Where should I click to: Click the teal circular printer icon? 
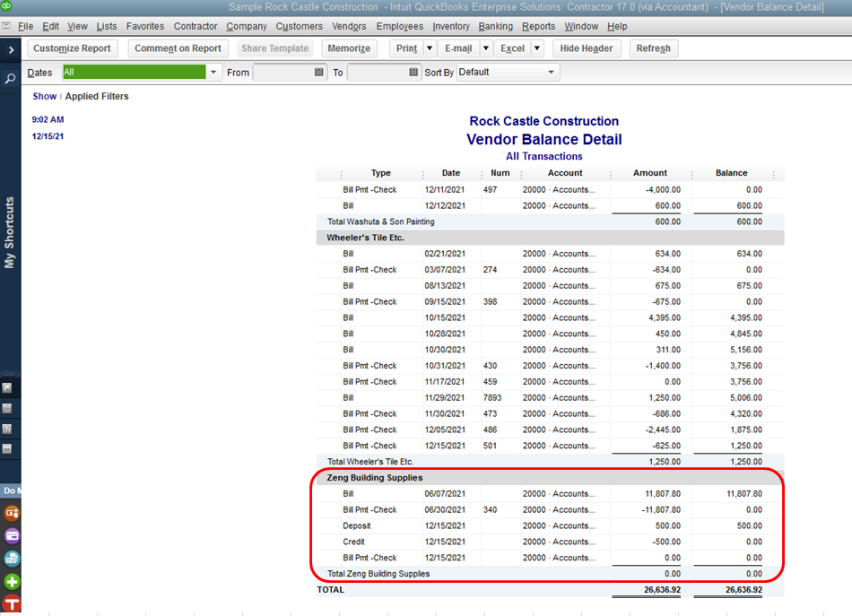(x=12, y=559)
